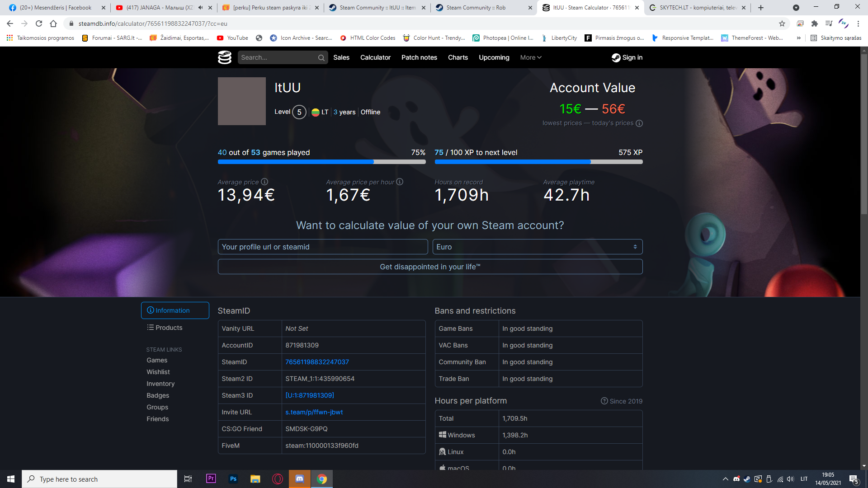This screenshot has height=488, width=868.
Task: Open the Windows Start menu
Action: (x=11, y=479)
